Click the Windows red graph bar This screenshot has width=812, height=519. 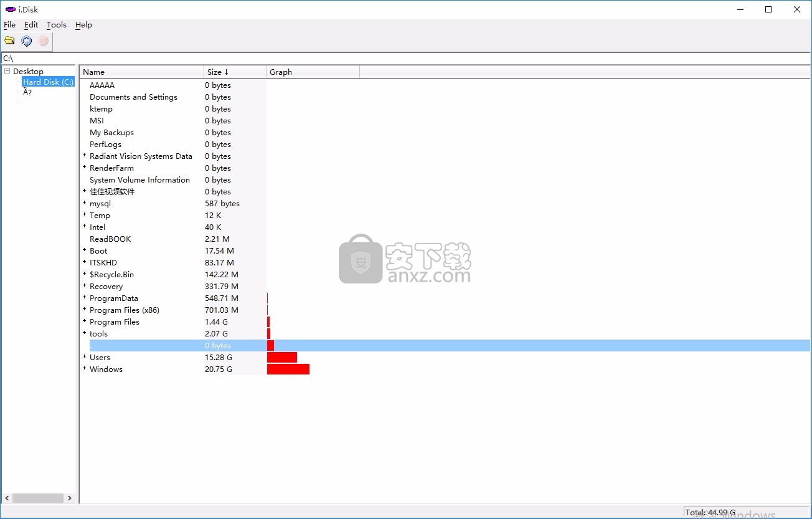pos(288,369)
